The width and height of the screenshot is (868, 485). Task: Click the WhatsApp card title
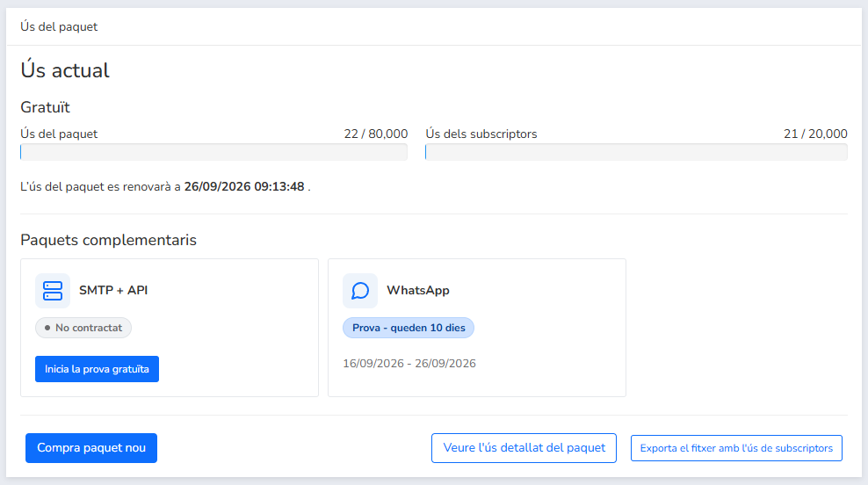point(418,290)
